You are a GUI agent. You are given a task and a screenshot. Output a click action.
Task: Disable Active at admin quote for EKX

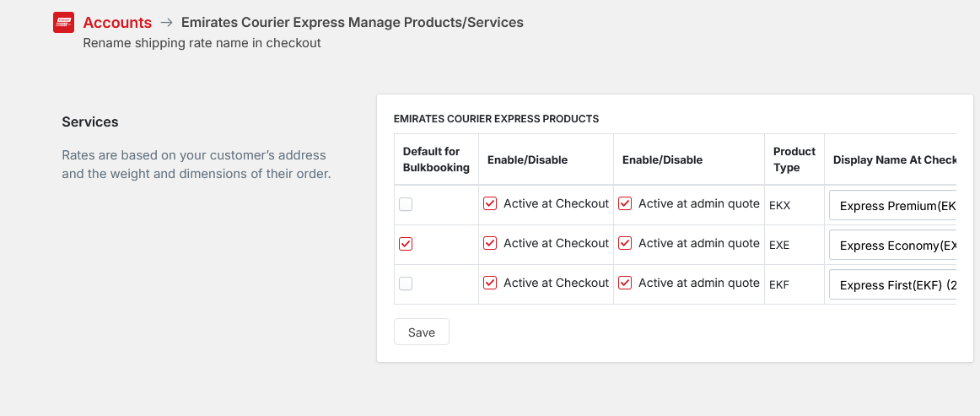point(625,203)
